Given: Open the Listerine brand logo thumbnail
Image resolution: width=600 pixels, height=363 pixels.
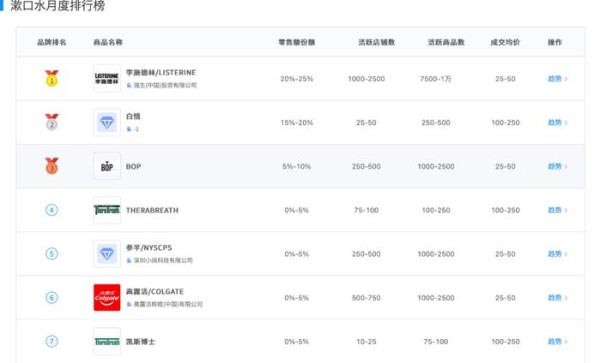Looking at the screenshot, I should coord(107,78).
